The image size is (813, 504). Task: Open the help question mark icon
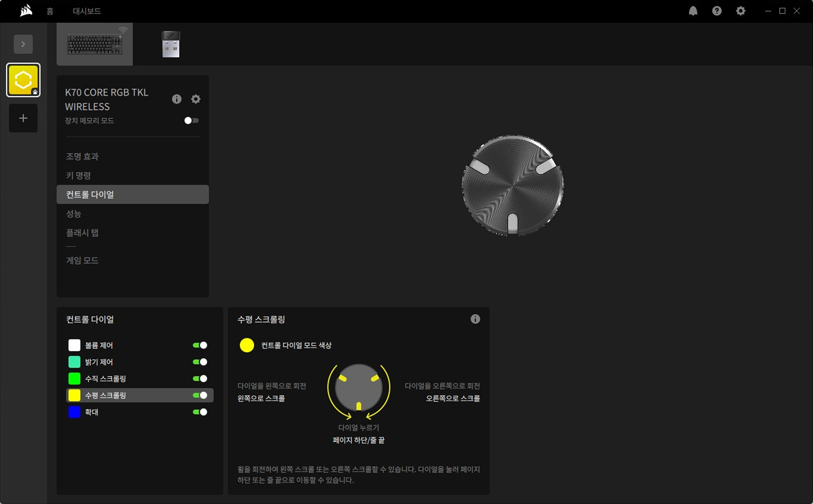tap(716, 11)
